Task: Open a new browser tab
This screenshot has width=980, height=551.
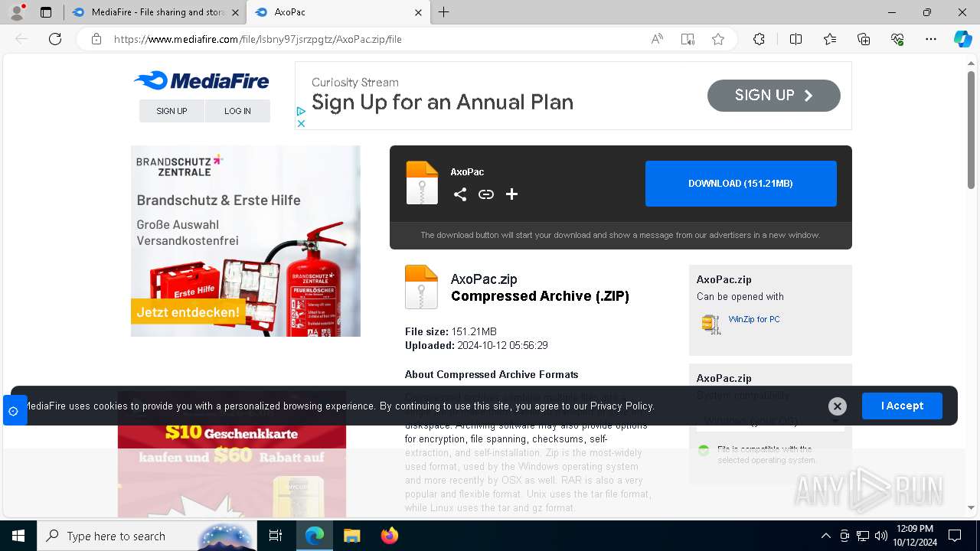Action: tap(443, 12)
